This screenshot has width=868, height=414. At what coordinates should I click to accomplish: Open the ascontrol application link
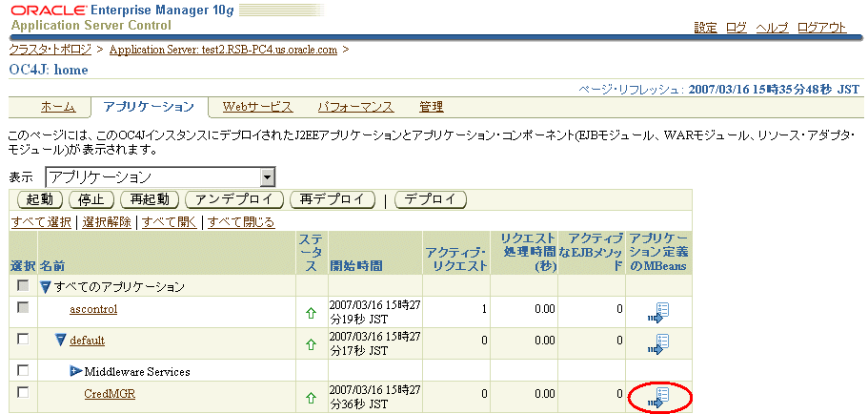(93, 309)
